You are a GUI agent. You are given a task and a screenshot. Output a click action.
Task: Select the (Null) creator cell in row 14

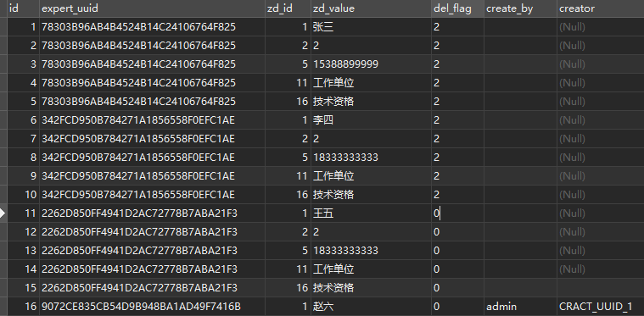click(601, 269)
